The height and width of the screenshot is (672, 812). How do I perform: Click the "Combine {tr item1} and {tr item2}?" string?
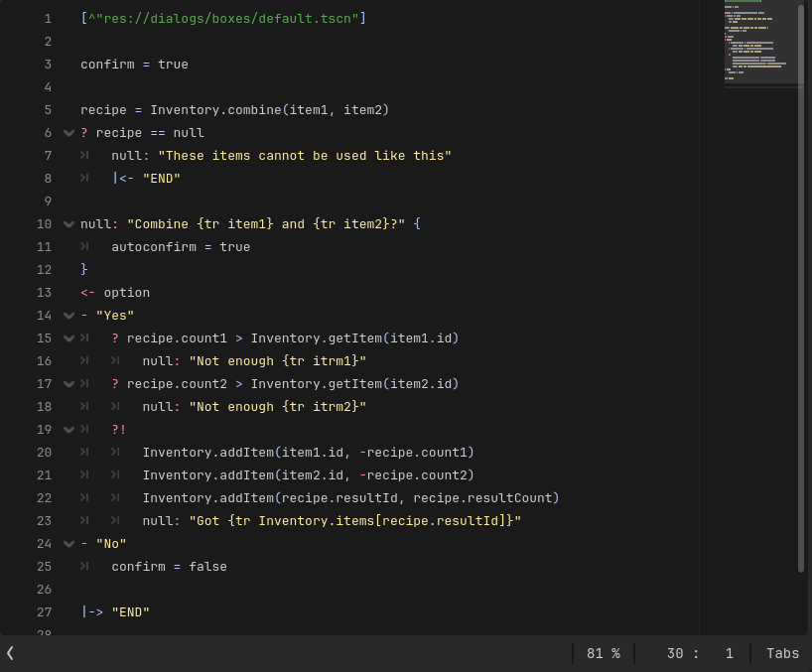266,224
